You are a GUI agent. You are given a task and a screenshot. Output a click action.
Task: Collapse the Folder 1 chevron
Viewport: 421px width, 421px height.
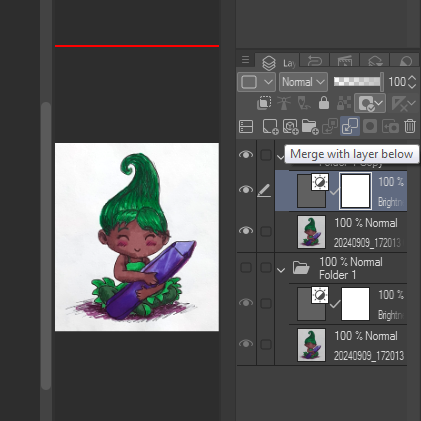pos(281,270)
